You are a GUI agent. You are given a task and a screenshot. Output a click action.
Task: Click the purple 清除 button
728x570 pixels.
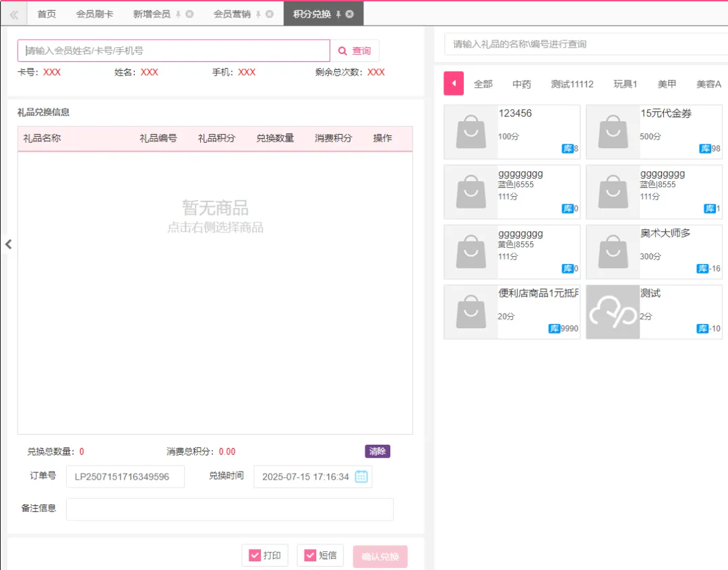pos(377,451)
